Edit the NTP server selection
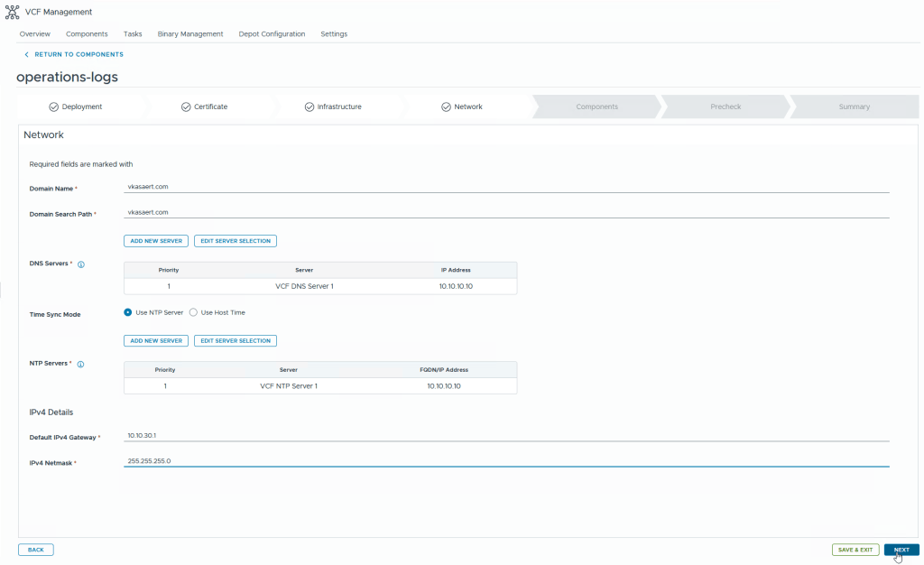Screen dimensions: 924x565 [x=235, y=341]
